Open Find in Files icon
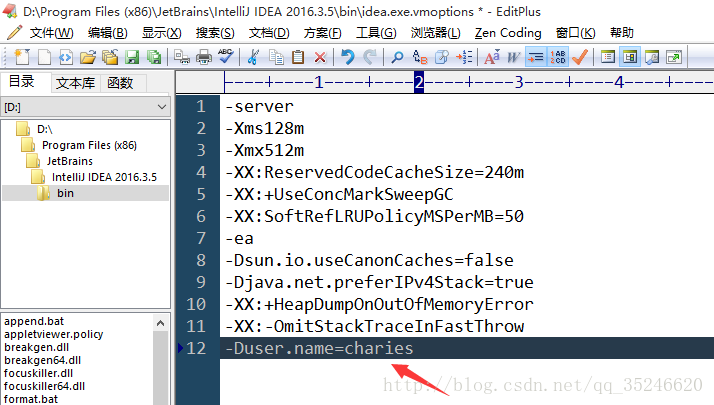 (442, 57)
